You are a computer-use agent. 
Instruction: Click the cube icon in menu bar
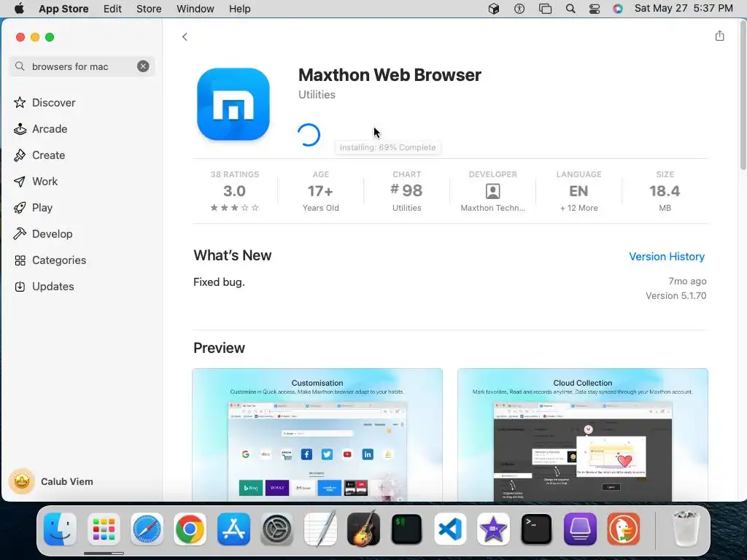pyautogui.click(x=494, y=9)
